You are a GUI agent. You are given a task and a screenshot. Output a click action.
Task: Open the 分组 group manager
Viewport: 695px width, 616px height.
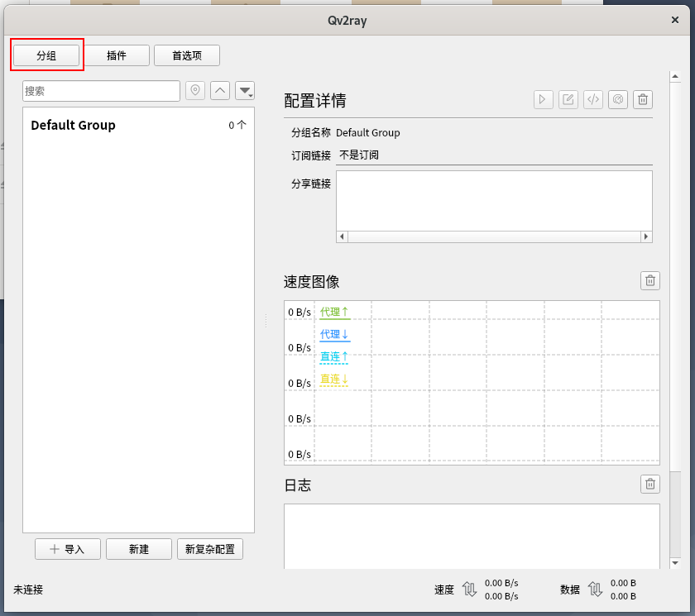click(46, 55)
